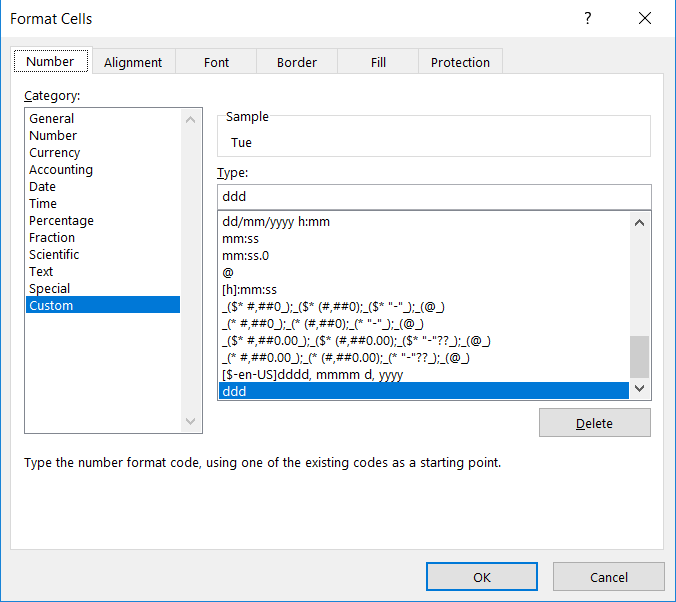Click the Cancel button
Image resolution: width=676 pixels, height=602 pixels.
608,577
